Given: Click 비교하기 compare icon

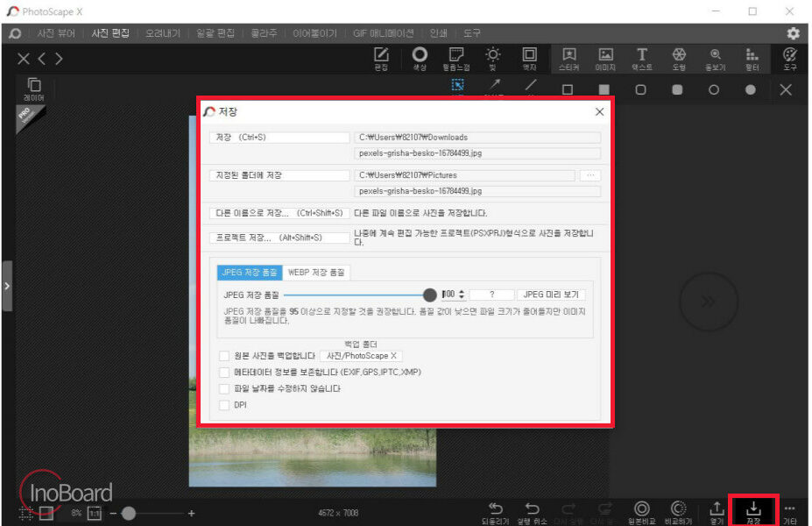Looking at the screenshot, I should click(678, 513).
